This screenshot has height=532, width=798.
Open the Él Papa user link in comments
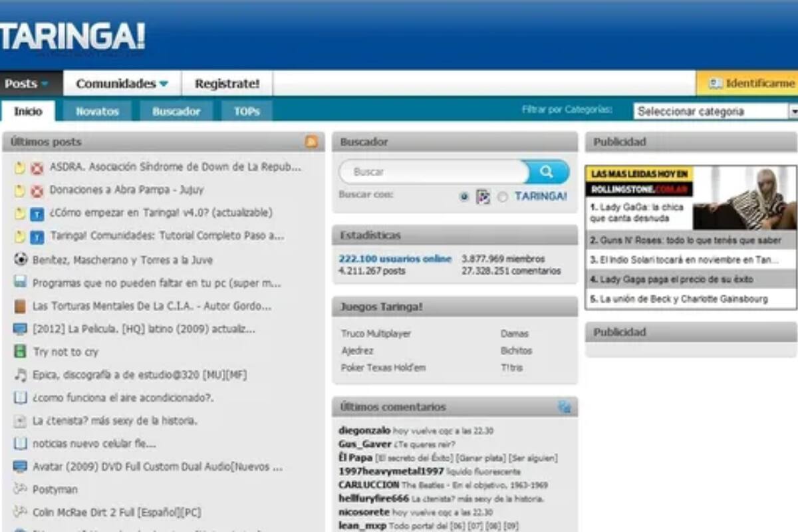355,458
